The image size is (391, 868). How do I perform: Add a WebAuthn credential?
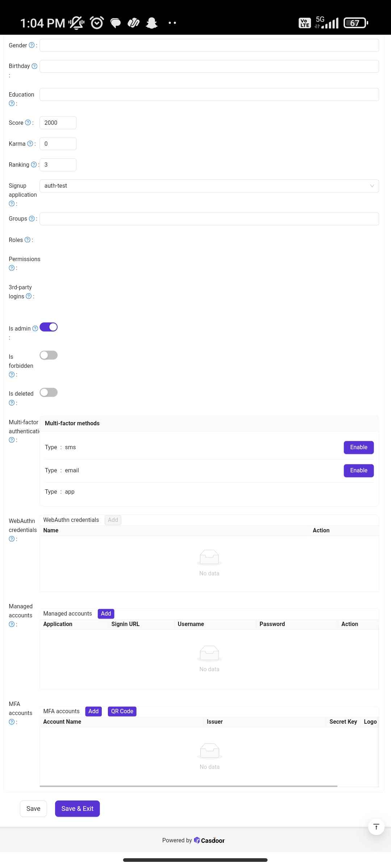113,520
